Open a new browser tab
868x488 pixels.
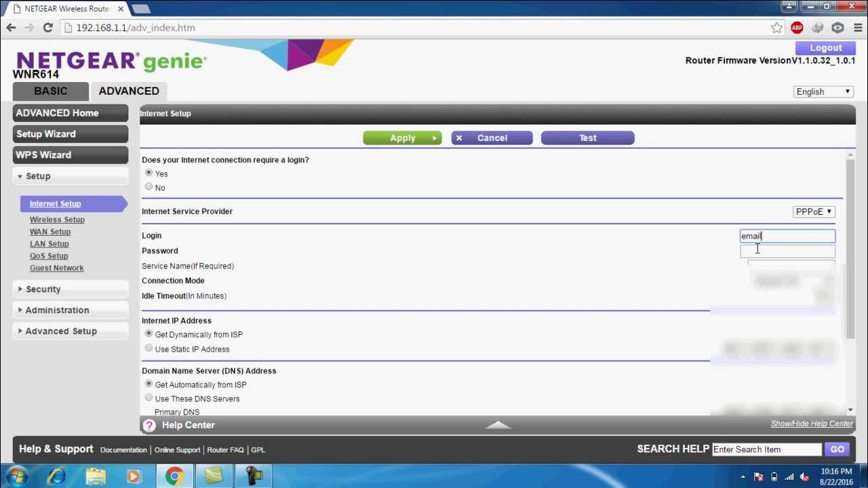tap(140, 9)
